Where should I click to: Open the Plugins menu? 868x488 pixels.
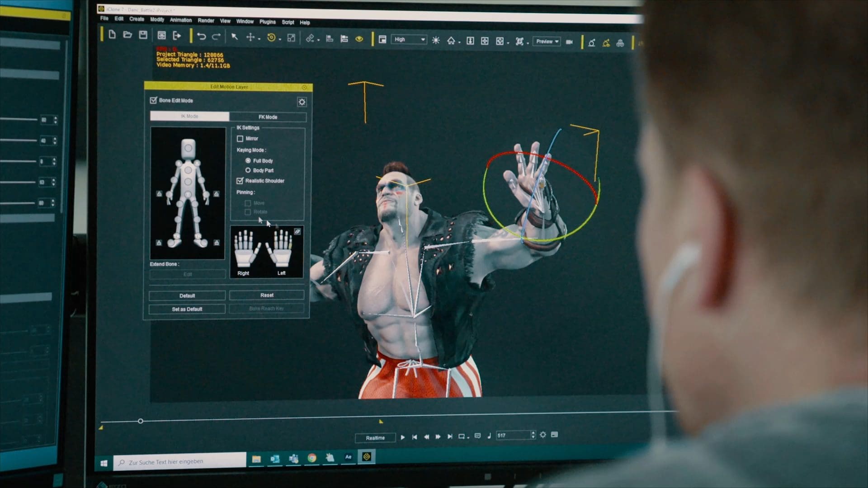coord(267,22)
